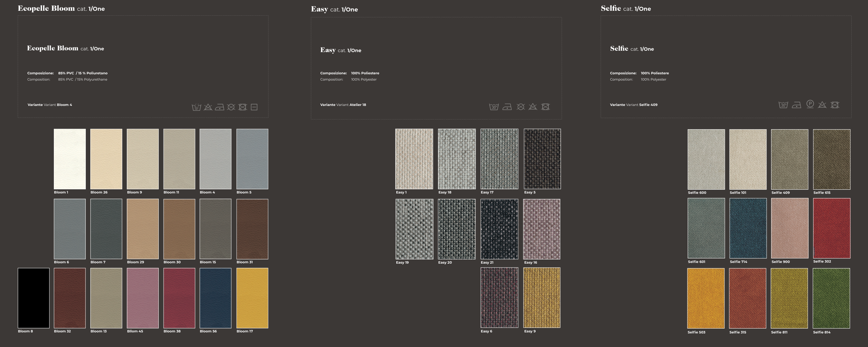Click the 30° wash icon in Selfie section

[x=783, y=105]
